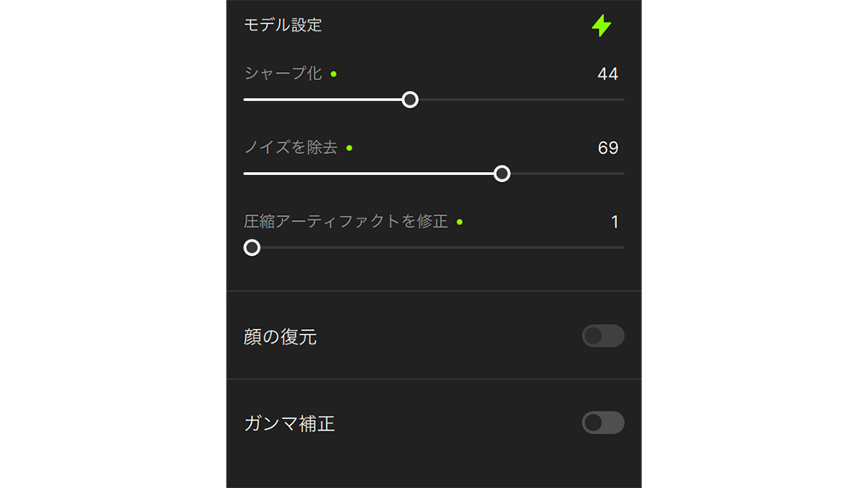Click the green dot beside ノイズを除去
This screenshot has width=868, height=488.
click(x=349, y=148)
